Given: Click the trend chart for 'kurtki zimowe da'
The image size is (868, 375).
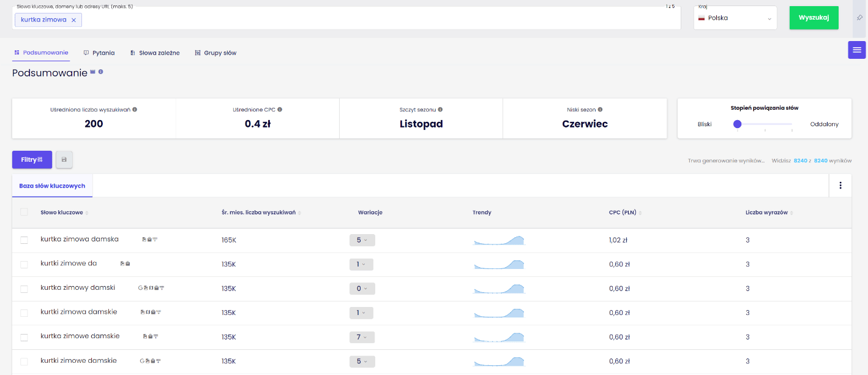Looking at the screenshot, I should coord(499,264).
